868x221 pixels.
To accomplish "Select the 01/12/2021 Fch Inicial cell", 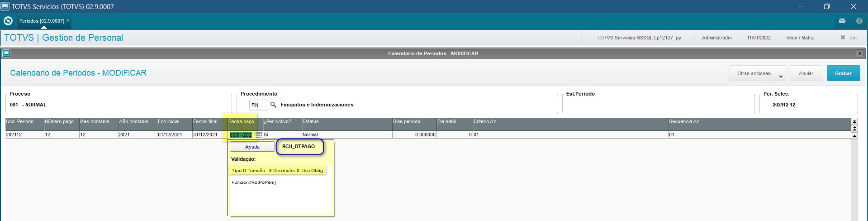I will click(174, 135).
